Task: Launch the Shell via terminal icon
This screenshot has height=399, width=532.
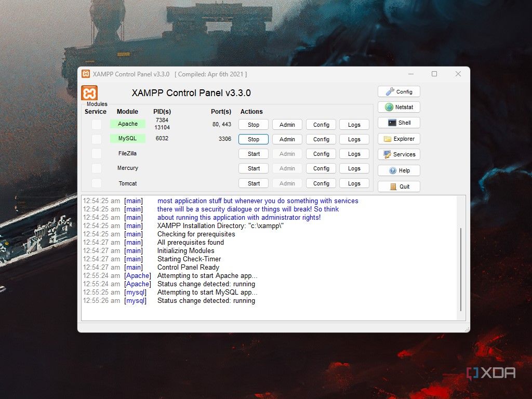Action: [x=398, y=123]
